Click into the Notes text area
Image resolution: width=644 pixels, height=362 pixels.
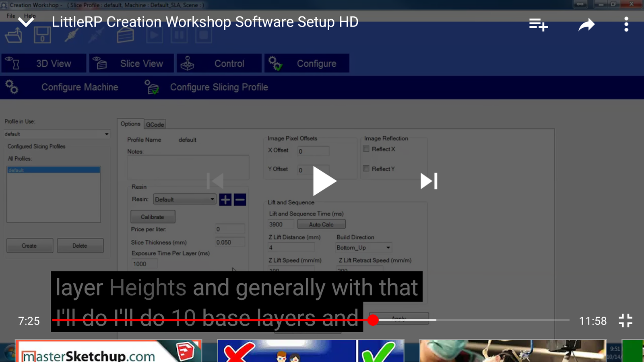(x=188, y=167)
